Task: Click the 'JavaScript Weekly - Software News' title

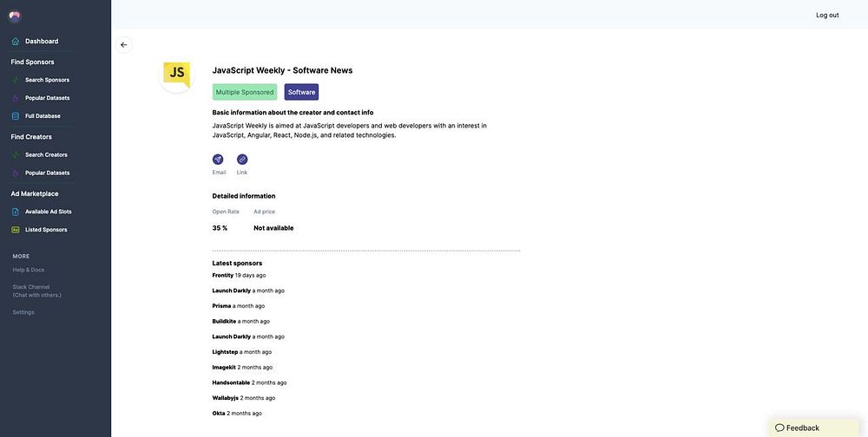Action: click(282, 70)
